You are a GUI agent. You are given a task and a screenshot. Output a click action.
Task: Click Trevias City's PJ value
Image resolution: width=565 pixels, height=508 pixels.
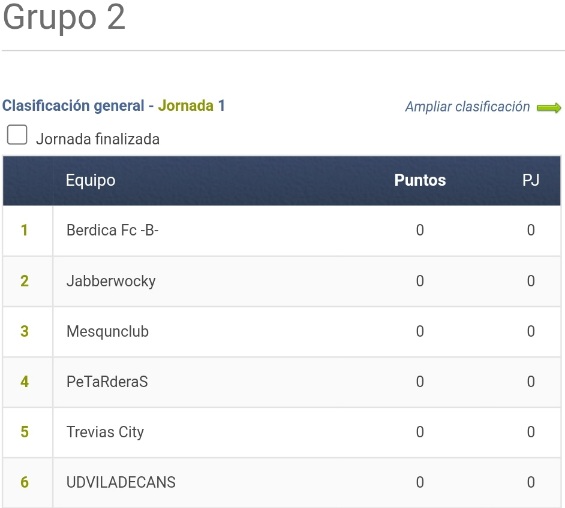(531, 432)
